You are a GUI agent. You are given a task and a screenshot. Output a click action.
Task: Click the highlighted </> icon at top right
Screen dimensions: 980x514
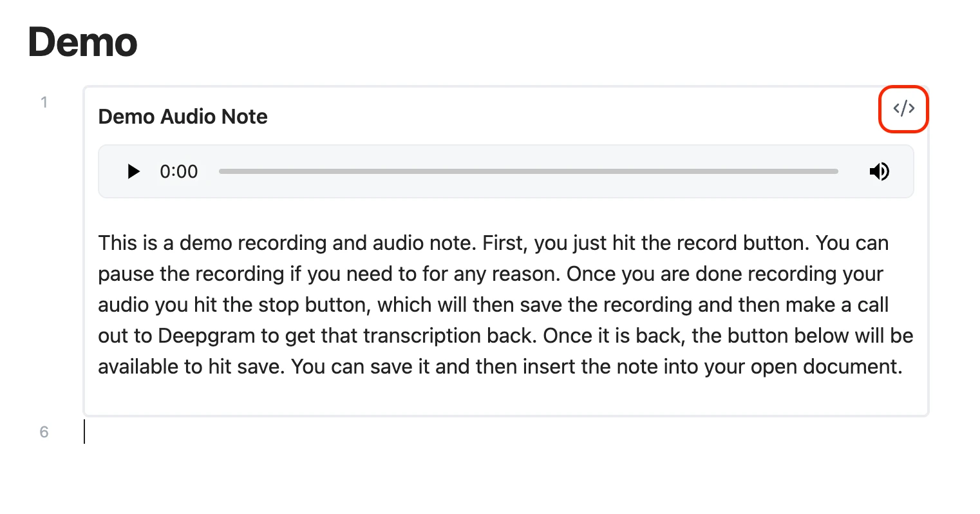click(x=903, y=109)
